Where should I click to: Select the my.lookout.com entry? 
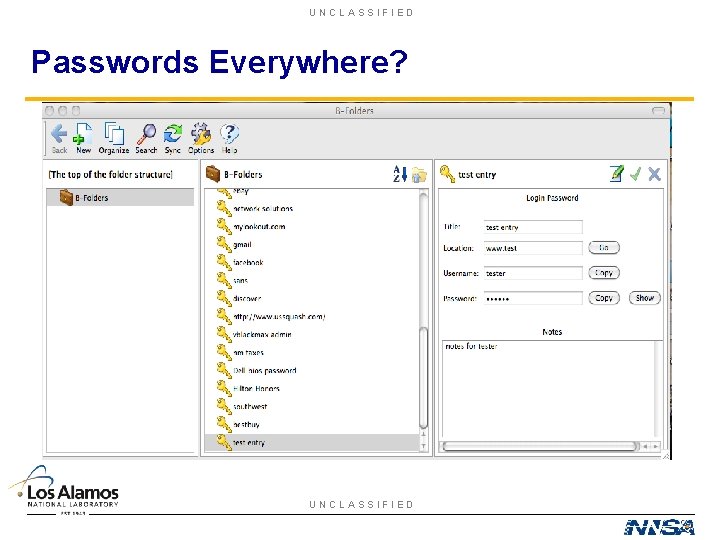pos(259,226)
